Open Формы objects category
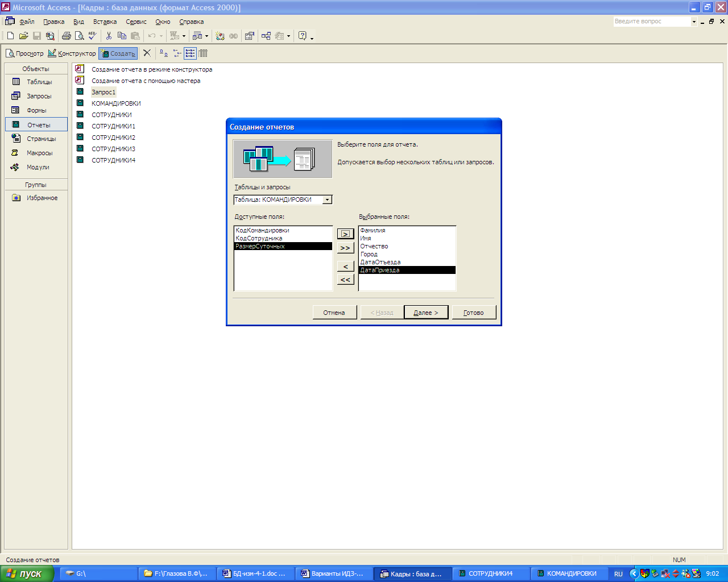The width and height of the screenshot is (728, 582). click(x=36, y=110)
